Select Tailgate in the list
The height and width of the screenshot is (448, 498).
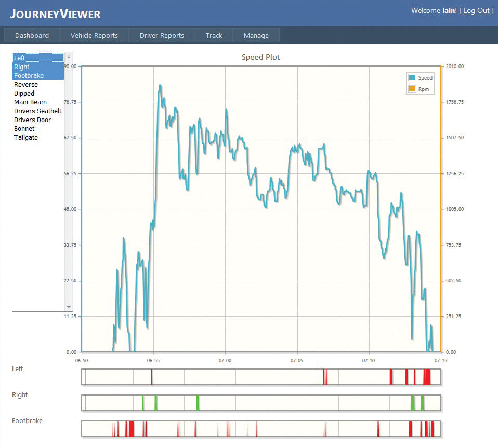(x=26, y=138)
